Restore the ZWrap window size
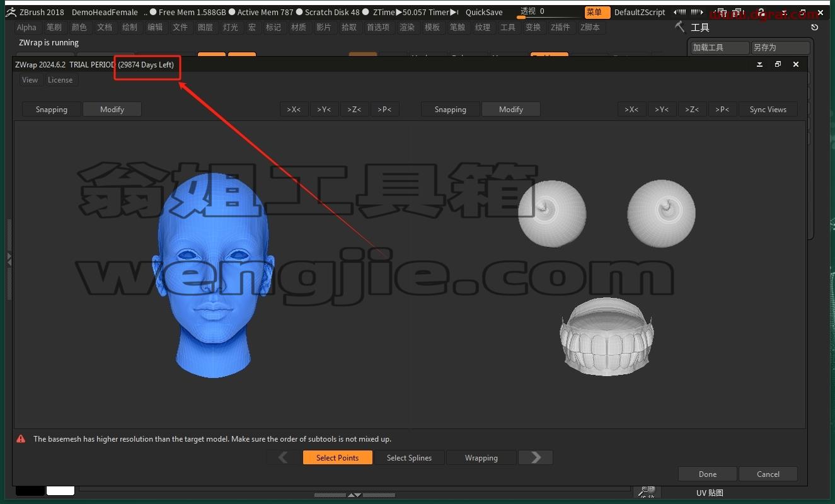This screenshot has width=835, height=504. (x=778, y=64)
